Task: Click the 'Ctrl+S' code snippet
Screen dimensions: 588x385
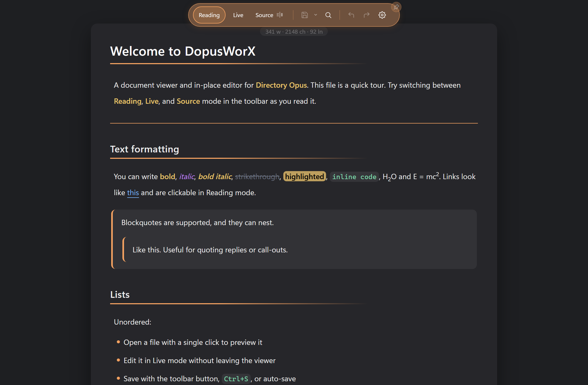Action: pos(236,379)
